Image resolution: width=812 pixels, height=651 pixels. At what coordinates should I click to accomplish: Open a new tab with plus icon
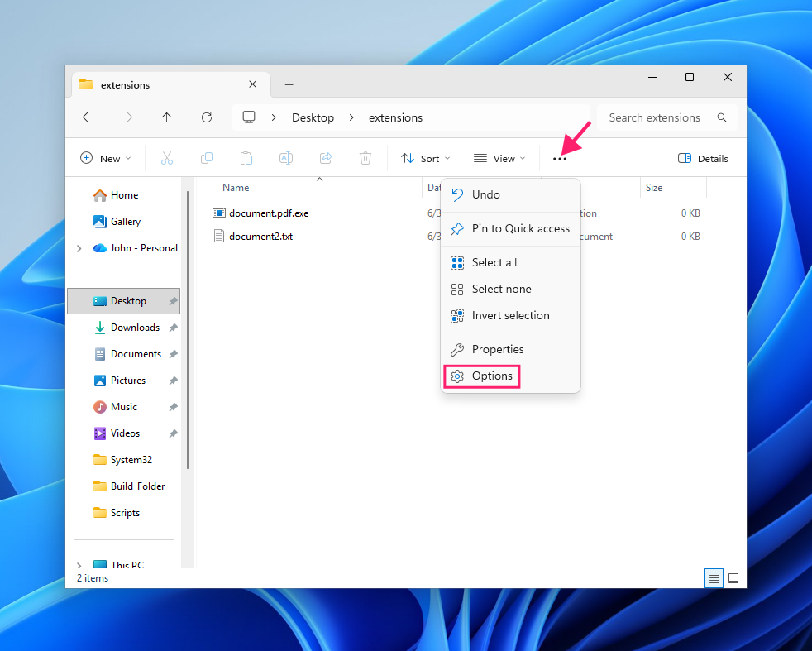pos(289,85)
